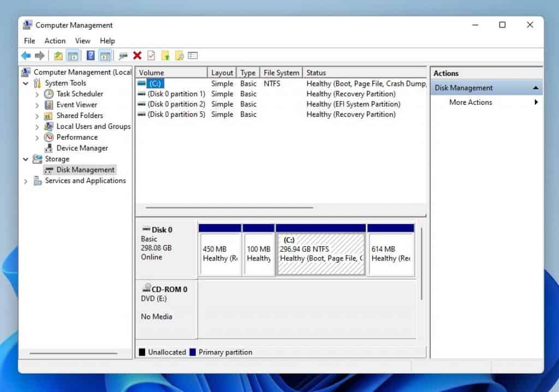Click the Event Viewer icon in tree

click(x=49, y=105)
